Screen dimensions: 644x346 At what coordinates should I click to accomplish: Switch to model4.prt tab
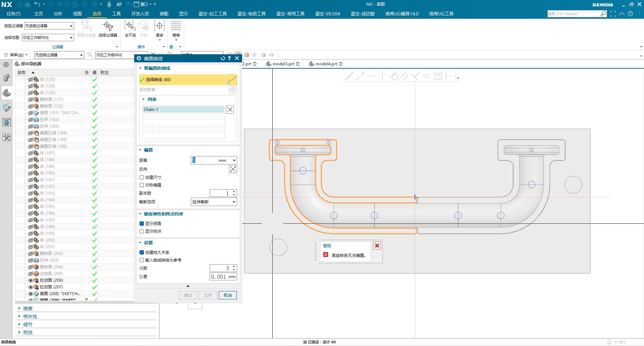point(325,64)
